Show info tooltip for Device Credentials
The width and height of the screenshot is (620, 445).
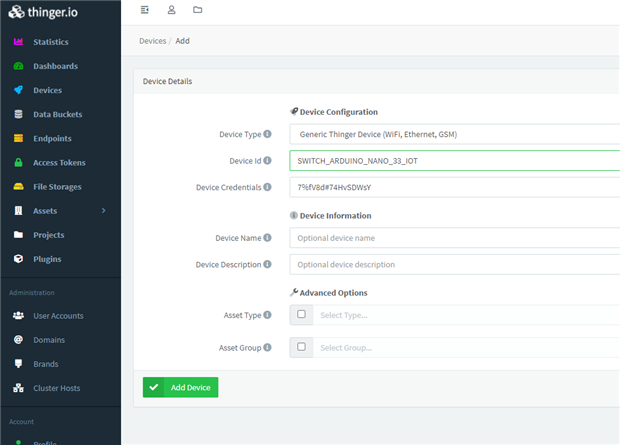tap(267, 187)
